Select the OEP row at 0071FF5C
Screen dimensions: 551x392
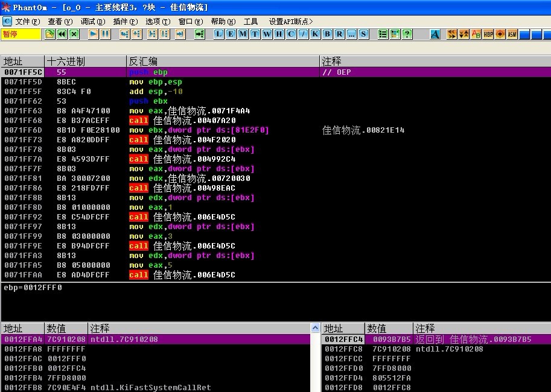point(276,72)
